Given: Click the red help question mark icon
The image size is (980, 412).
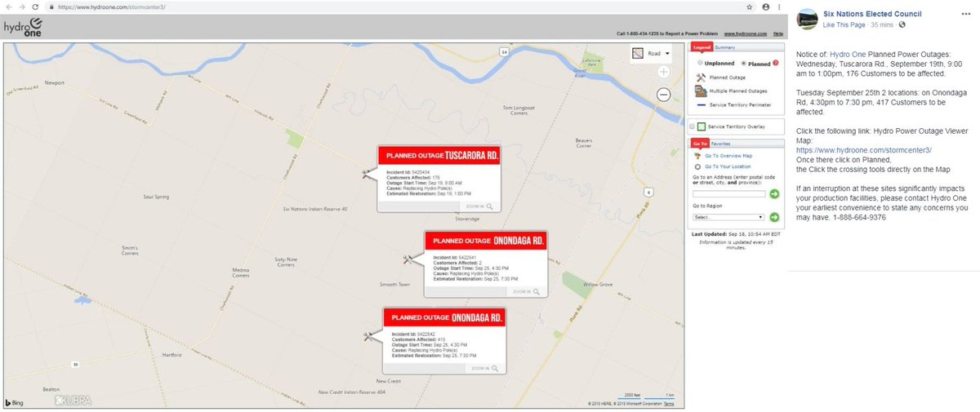Looking at the screenshot, I should [776, 63].
